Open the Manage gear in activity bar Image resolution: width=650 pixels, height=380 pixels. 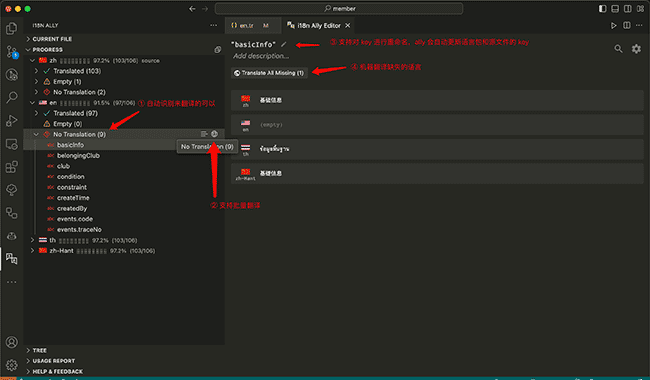(12, 365)
